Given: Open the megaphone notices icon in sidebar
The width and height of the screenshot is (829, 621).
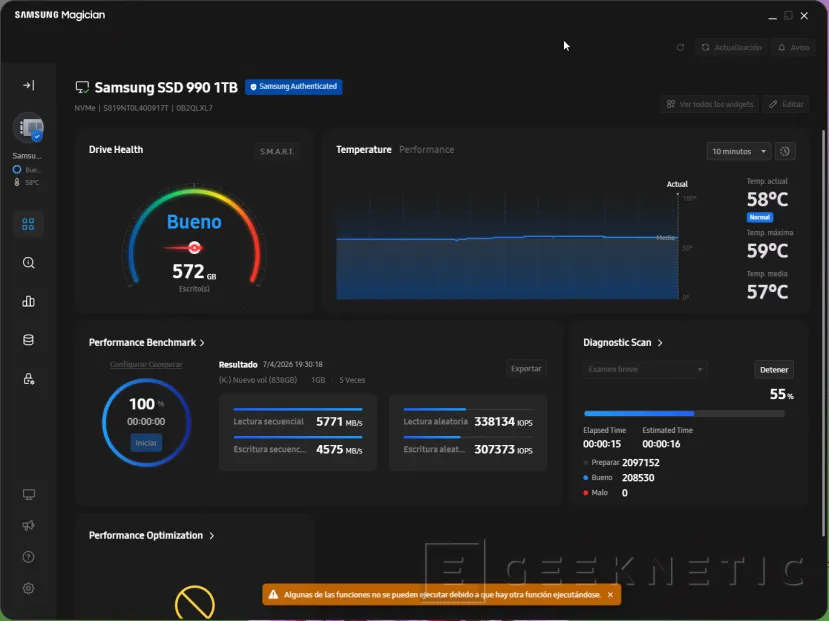Looking at the screenshot, I should pyautogui.click(x=29, y=525).
